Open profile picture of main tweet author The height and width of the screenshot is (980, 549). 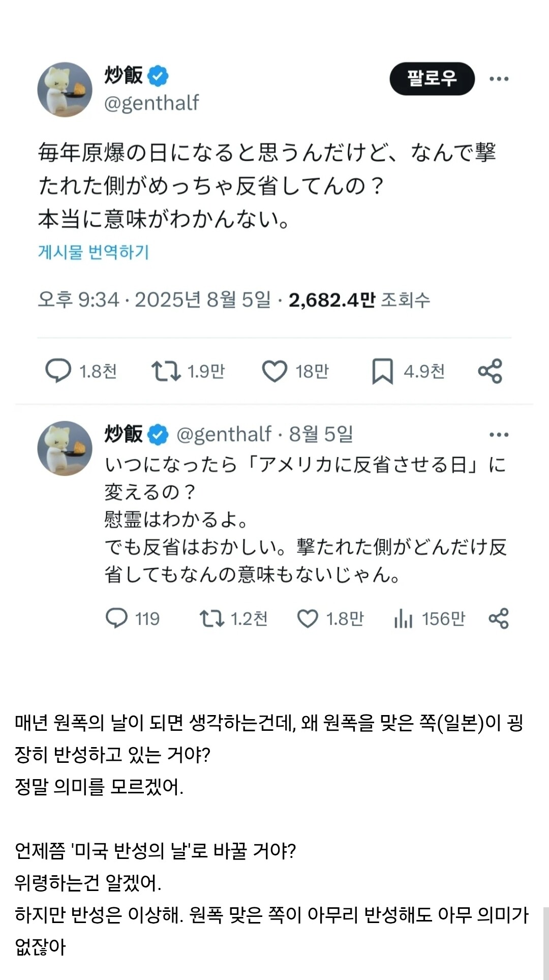65,90
